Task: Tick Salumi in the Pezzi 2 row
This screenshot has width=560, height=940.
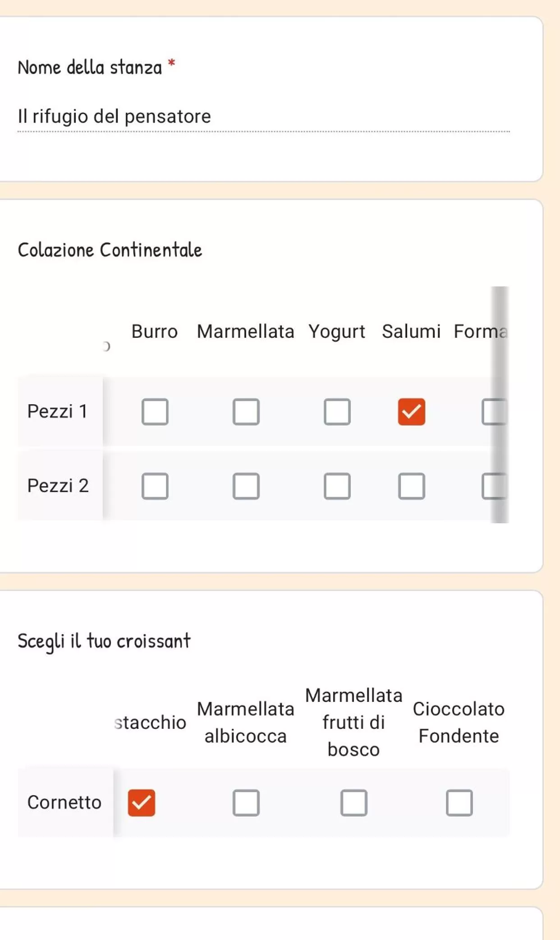Action: point(411,486)
